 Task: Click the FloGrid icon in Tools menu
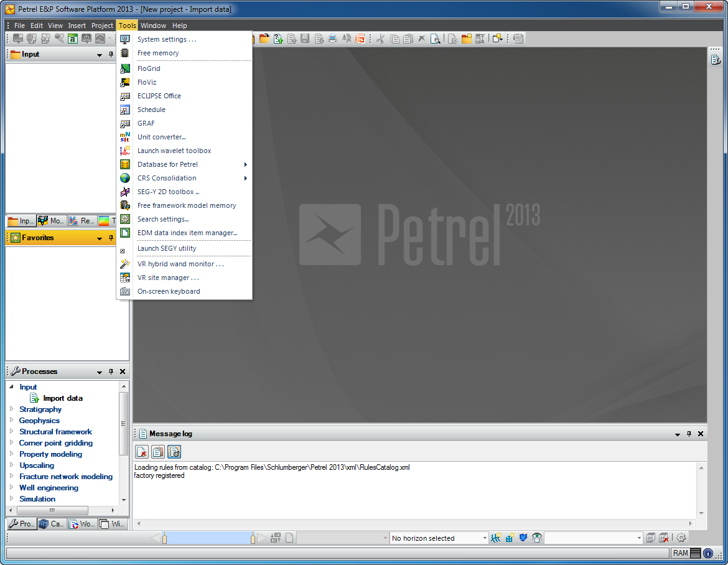pos(125,68)
